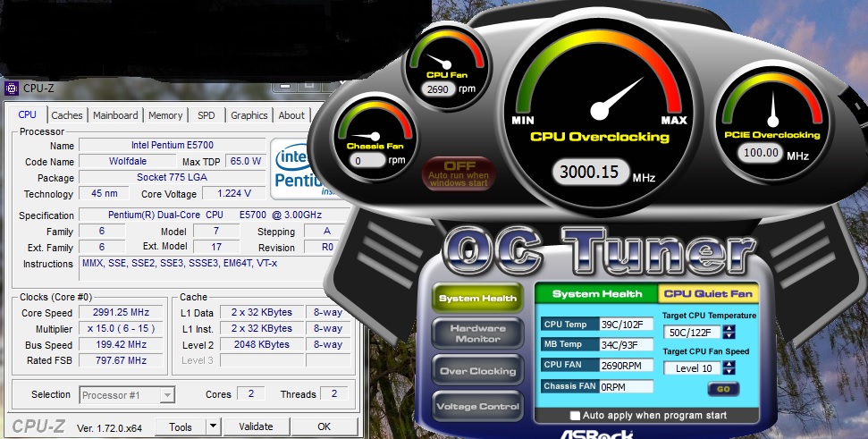Click the Package value Socket 775 LGA
This screenshot has height=439, width=868.
click(x=173, y=177)
